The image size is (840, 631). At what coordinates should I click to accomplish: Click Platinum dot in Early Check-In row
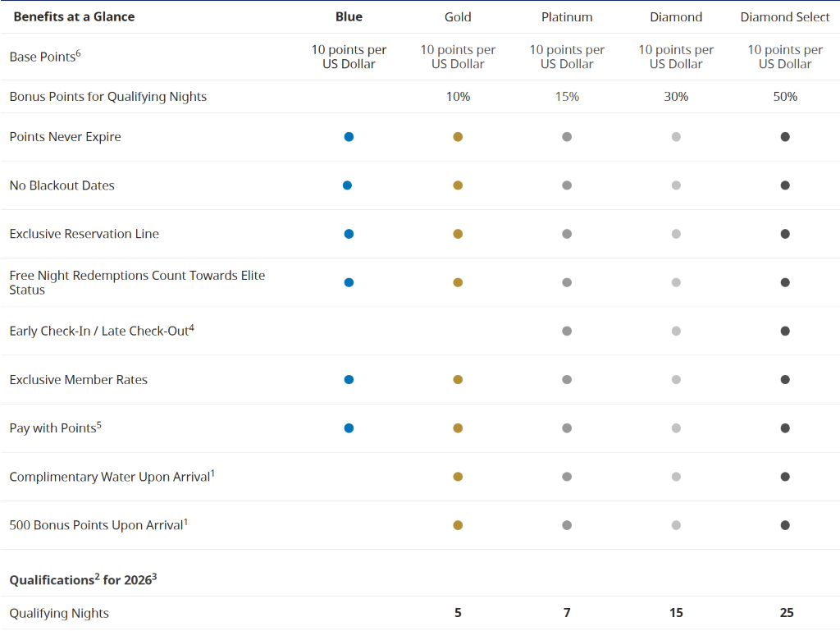pos(567,331)
